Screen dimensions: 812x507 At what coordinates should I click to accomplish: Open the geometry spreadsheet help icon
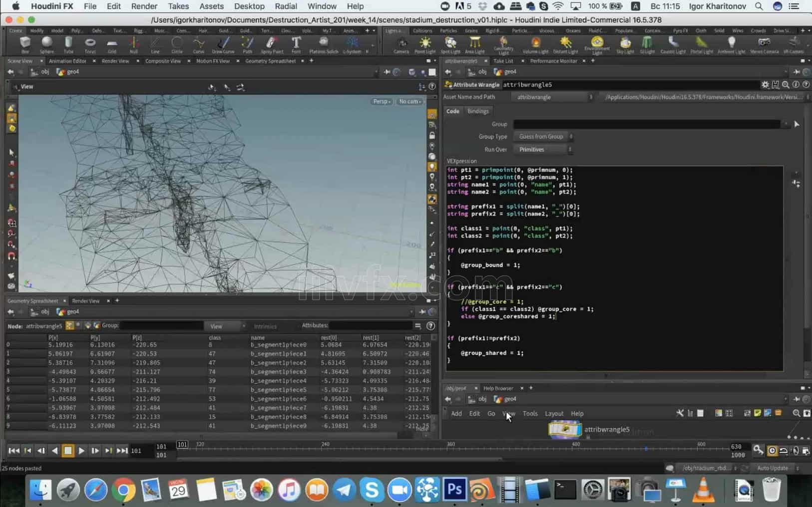tap(430, 326)
